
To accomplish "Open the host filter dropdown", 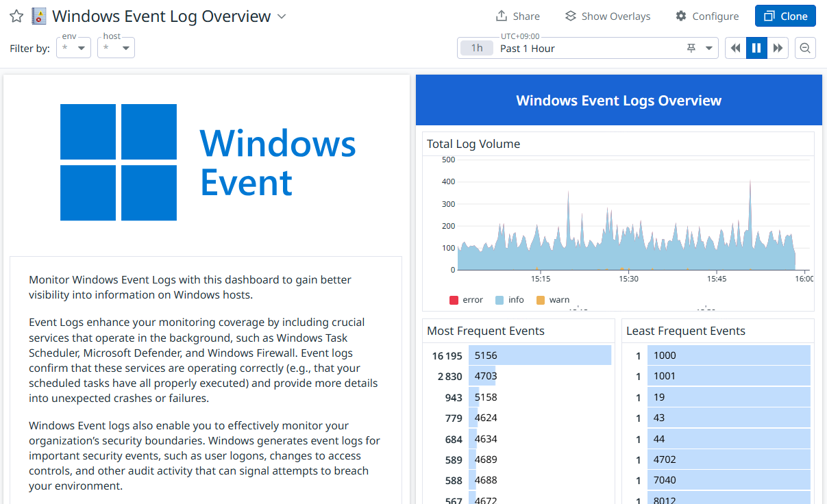I will (x=116, y=48).
